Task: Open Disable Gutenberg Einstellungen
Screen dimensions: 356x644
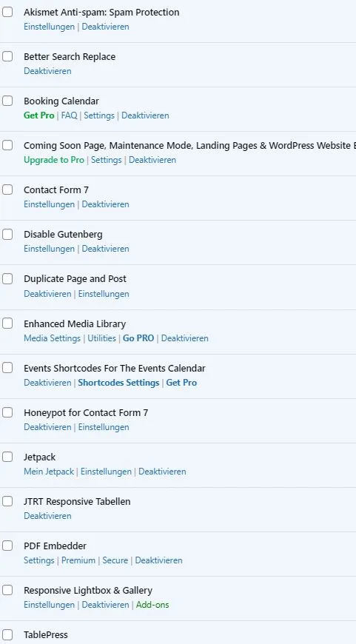Action: point(50,249)
